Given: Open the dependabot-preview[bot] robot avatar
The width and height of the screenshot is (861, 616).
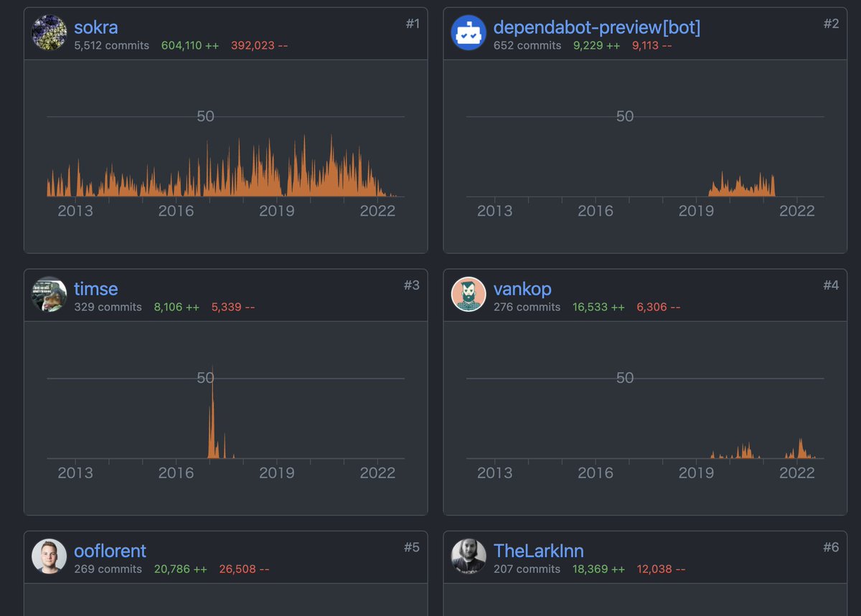Looking at the screenshot, I should pyautogui.click(x=469, y=33).
